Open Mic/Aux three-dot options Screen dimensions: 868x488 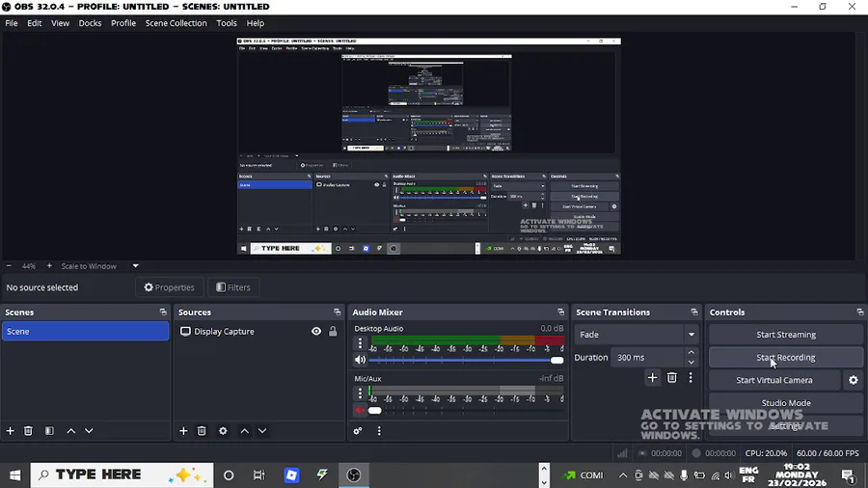coord(361,393)
